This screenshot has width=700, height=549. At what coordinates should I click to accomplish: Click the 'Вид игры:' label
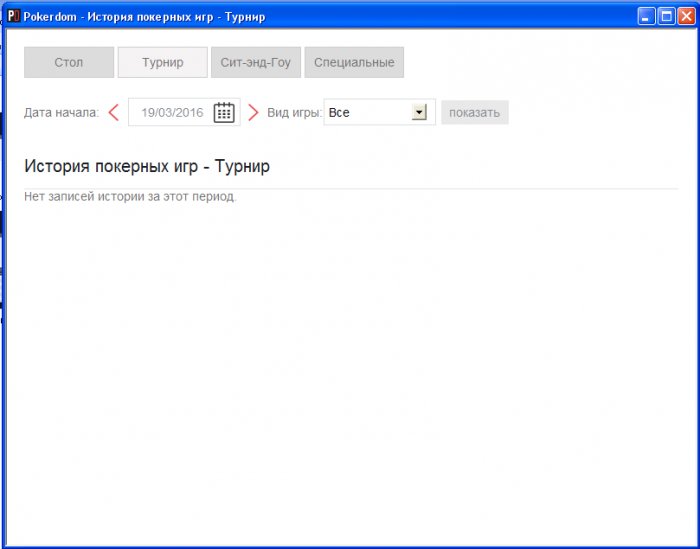pyautogui.click(x=294, y=112)
